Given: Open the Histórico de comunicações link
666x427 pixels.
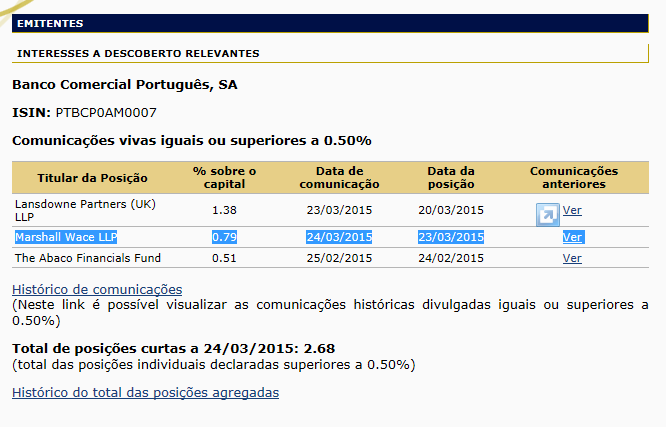Looking at the screenshot, I should pyautogui.click(x=97, y=289).
